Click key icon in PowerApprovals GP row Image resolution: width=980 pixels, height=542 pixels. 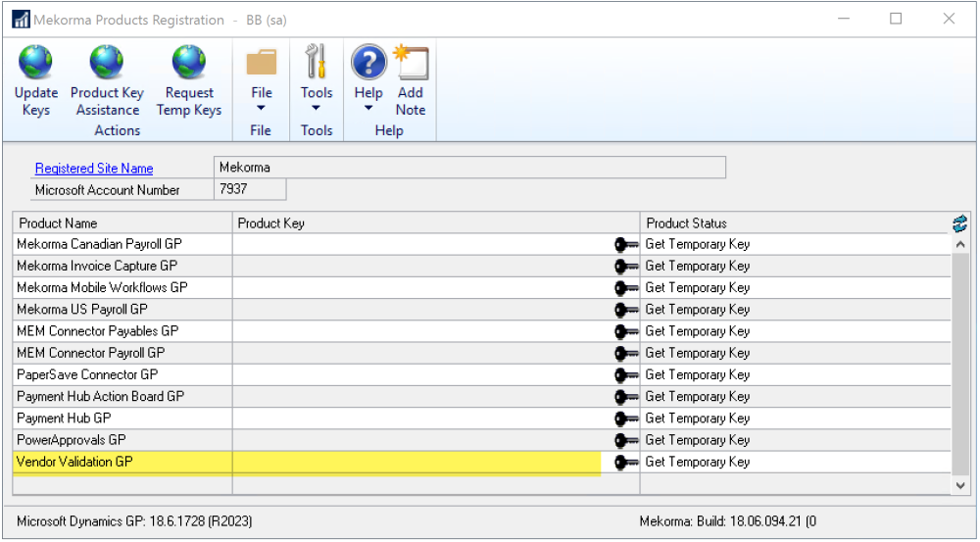[625, 441]
